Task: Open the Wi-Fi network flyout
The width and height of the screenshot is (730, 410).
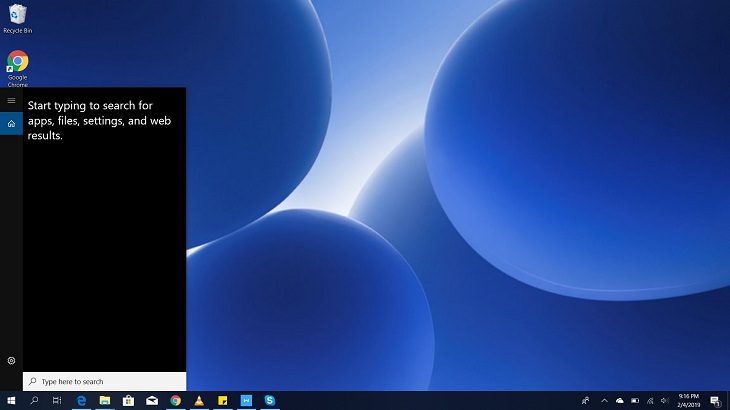Action: click(x=650, y=401)
